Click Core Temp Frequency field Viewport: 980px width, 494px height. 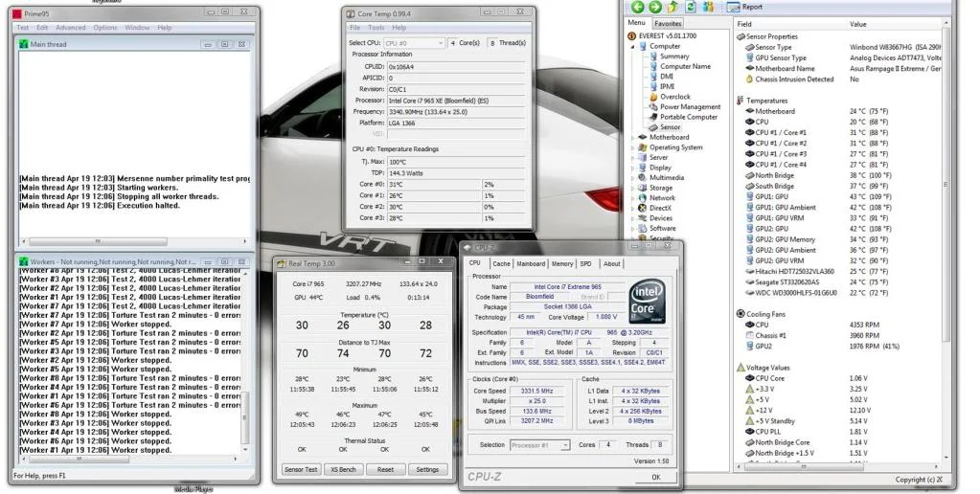click(456, 112)
